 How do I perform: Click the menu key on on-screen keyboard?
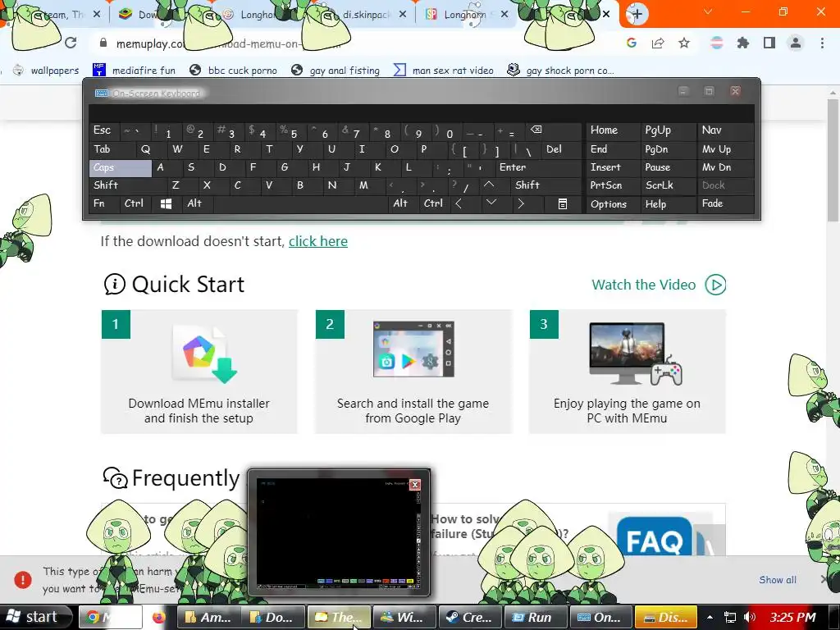click(x=563, y=203)
